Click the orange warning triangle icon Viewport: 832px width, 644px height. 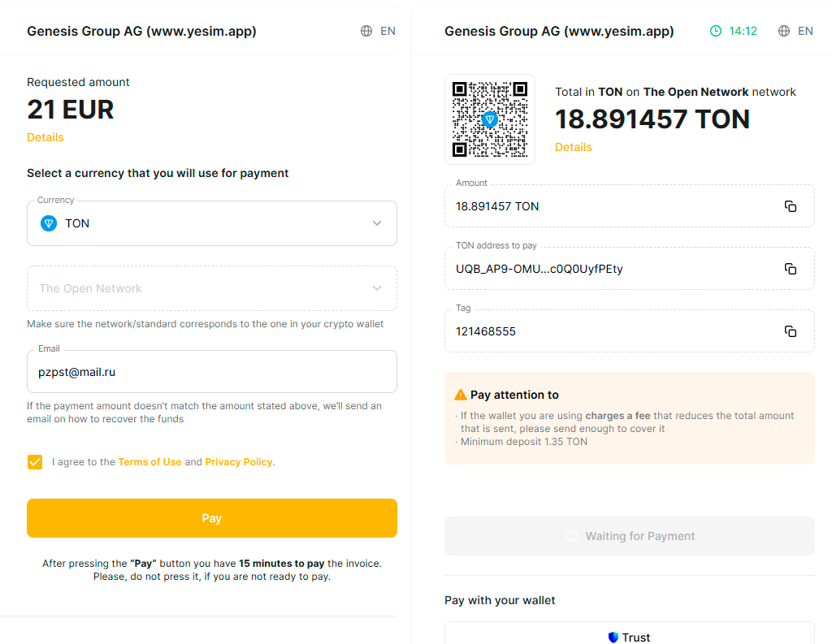coord(461,395)
